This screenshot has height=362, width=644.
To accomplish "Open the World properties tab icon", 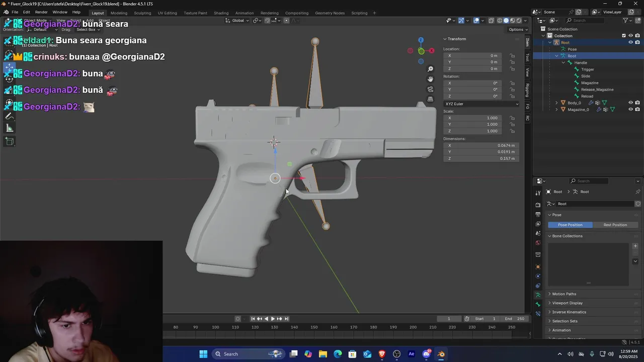I will pyautogui.click(x=538, y=243).
